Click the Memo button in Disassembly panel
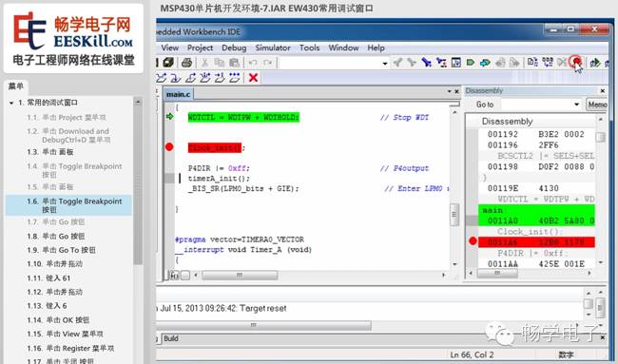The height and width of the screenshot is (364, 618). (x=597, y=105)
